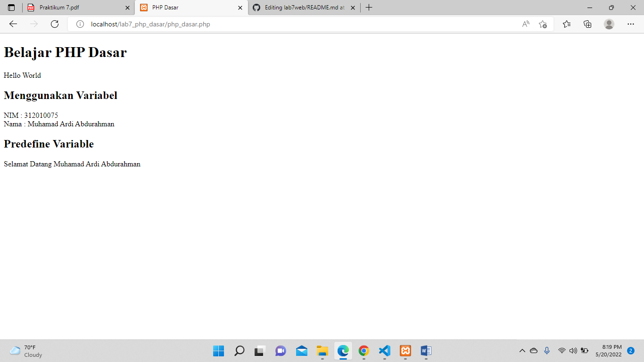Open the Wi-Fi network tray icon

pyautogui.click(x=561, y=351)
